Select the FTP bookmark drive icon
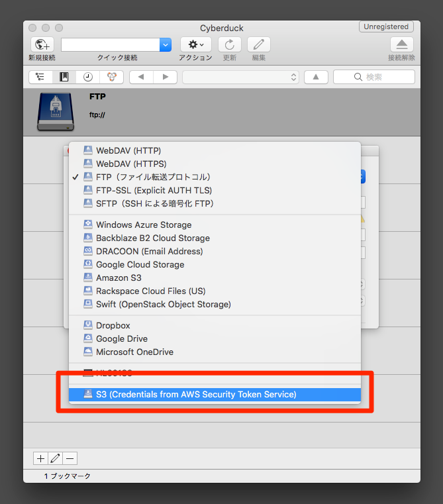This screenshot has height=504, width=443. [x=56, y=111]
